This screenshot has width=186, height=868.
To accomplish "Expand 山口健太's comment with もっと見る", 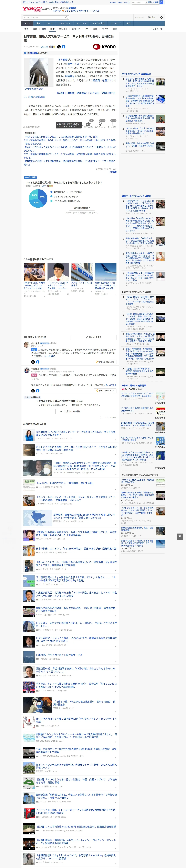I will (50, 356).
